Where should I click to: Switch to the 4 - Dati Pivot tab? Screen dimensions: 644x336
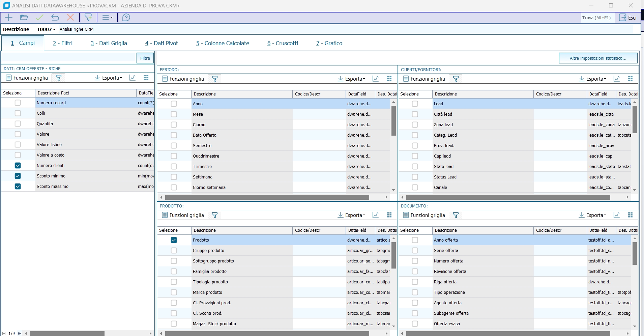[x=162, y=43]
